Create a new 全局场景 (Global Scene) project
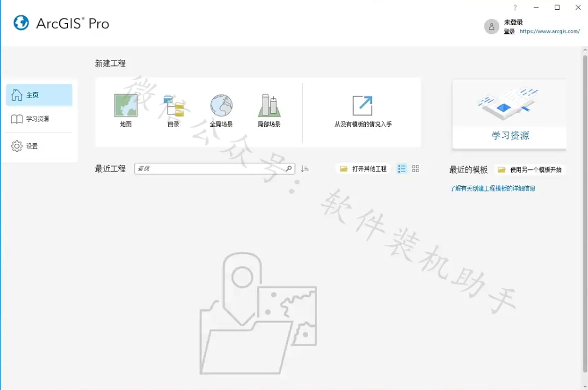 click(221, 110)
